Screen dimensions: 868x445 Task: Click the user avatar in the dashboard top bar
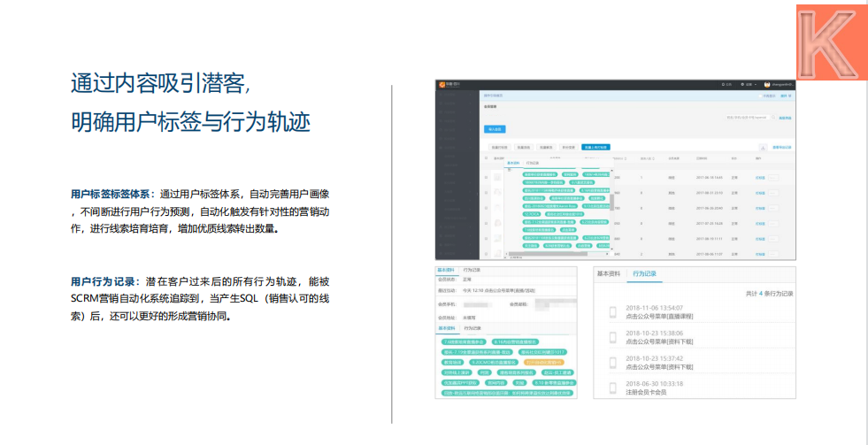point(768,84)
